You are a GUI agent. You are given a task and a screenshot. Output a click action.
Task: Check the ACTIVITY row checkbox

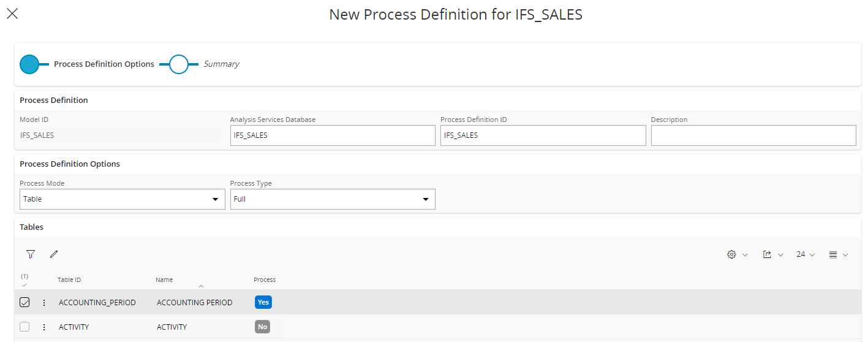(x=25, y=327)
